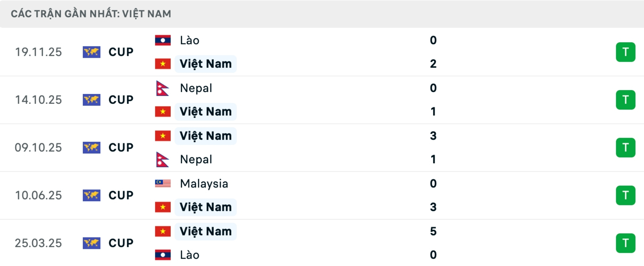
Task: Open Lào team in the 25.03.25 match
Action: point(190,255)
